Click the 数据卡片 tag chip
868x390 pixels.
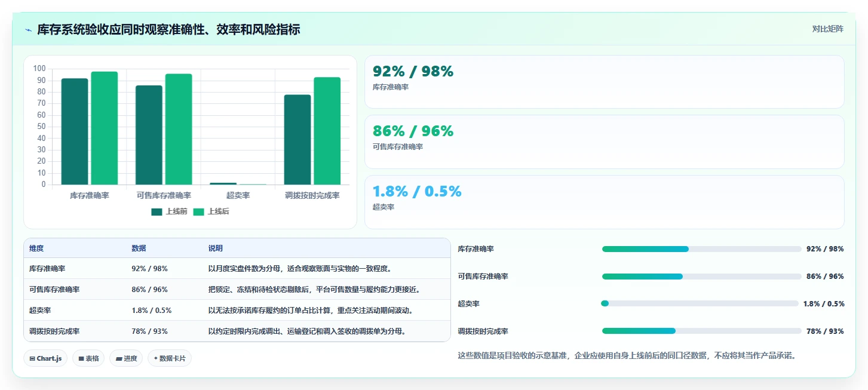tap(170, 358)
